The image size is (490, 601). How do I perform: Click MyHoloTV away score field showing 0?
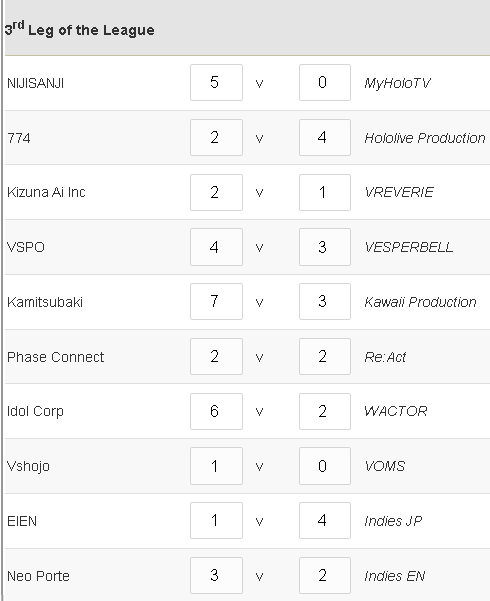pos(325,82)
